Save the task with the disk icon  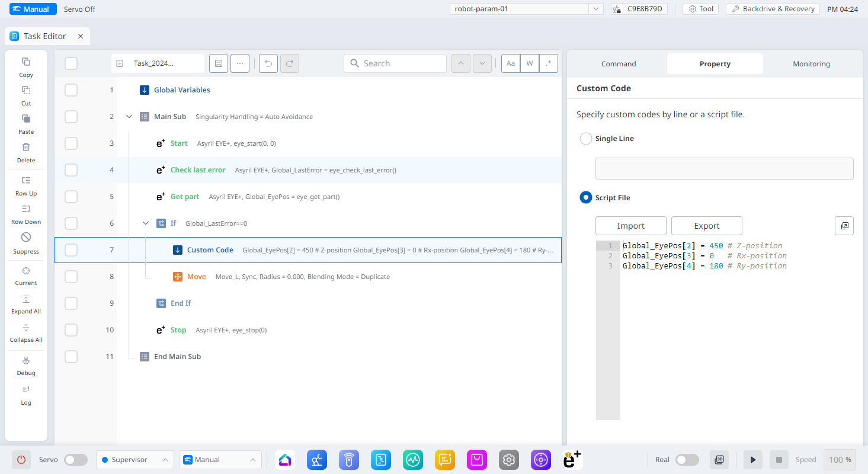219,63
